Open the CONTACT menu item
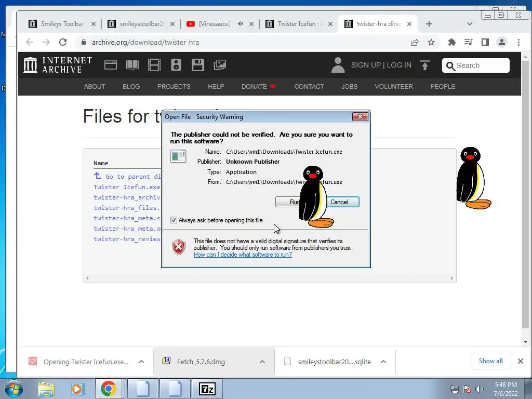The width and height of the screenshot is (532, 399). 309,87
